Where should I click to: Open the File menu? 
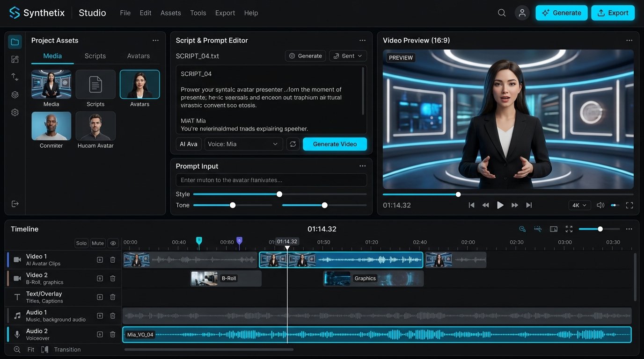click(x=125, y=13)
